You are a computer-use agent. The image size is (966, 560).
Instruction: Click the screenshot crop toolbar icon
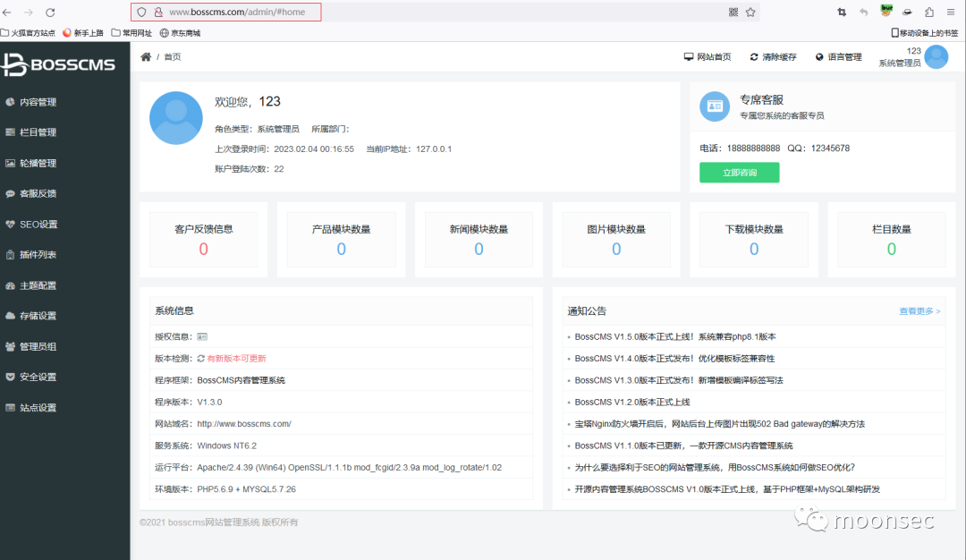click(842, 13)
